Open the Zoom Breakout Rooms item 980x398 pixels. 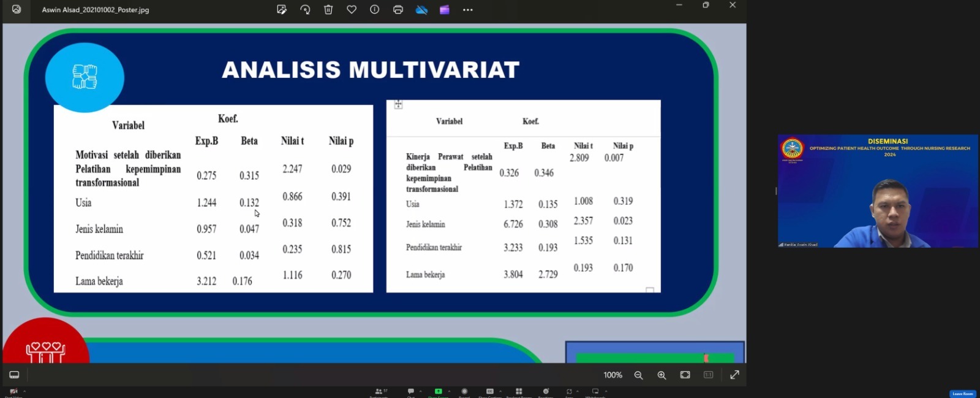click(x=519, y=392)
